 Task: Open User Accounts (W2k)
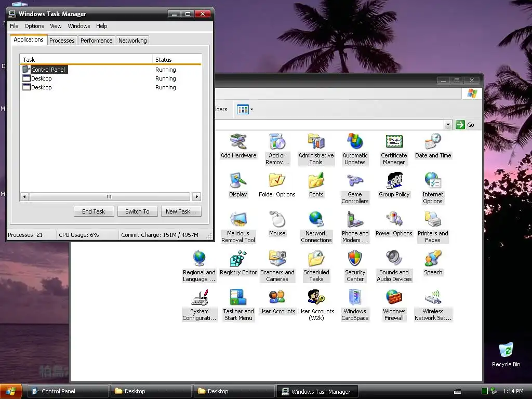[x=316, y=305]
